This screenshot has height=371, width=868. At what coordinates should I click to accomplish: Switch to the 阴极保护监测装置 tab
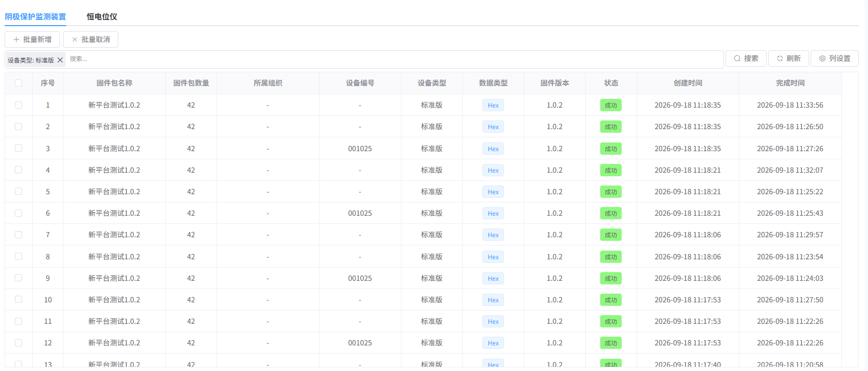click(x=35, y=16)
